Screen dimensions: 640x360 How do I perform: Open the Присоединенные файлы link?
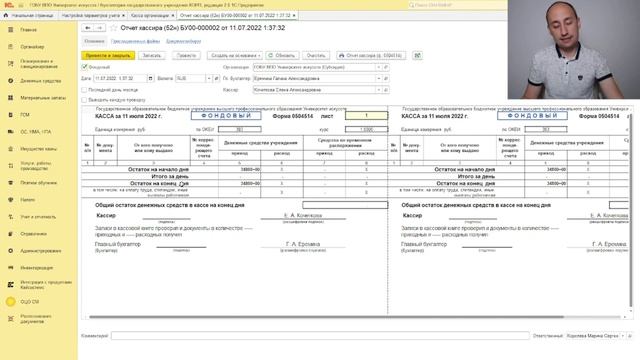[136, 41]
